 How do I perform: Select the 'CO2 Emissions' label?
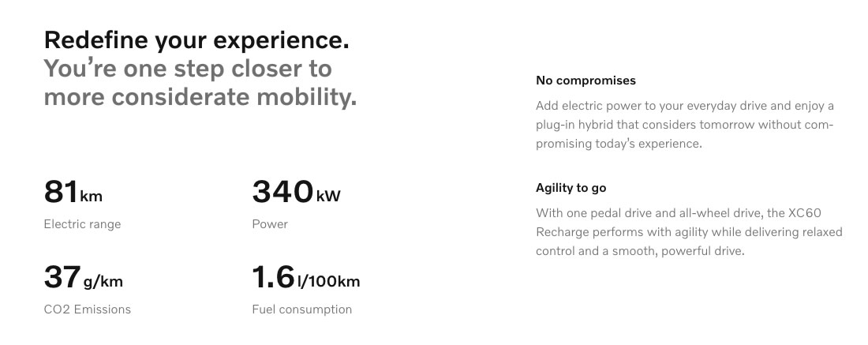[88, 309]
